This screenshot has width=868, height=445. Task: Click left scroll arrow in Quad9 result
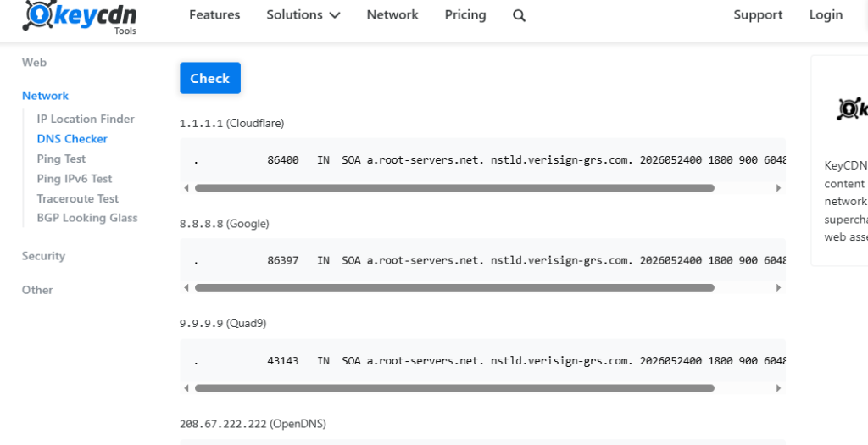click(186, 388)
